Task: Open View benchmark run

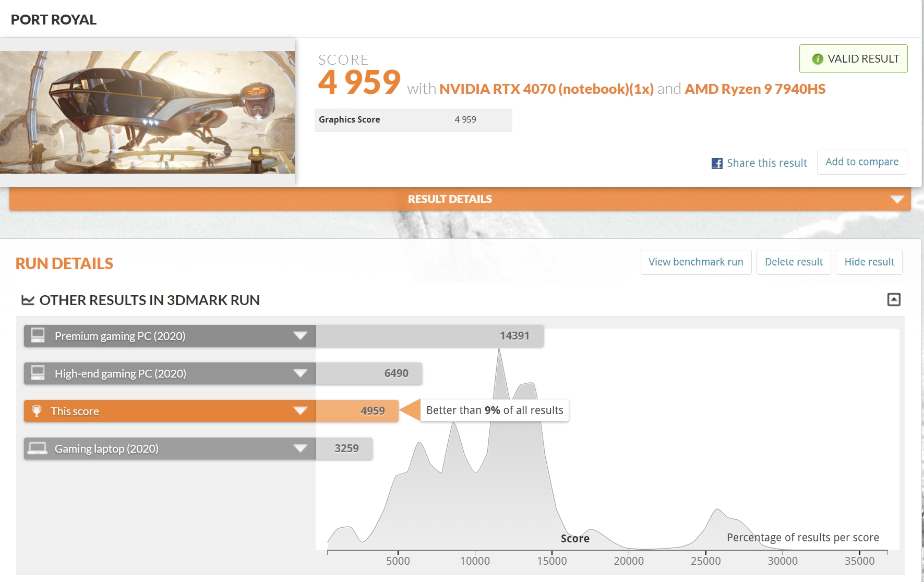Action: pos(695,262)
